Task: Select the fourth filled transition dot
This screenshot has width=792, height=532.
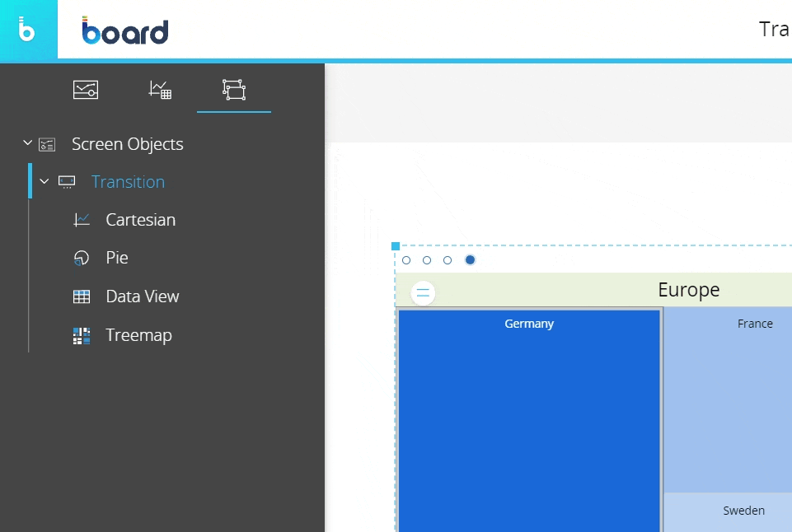Action: click(470, 259)
